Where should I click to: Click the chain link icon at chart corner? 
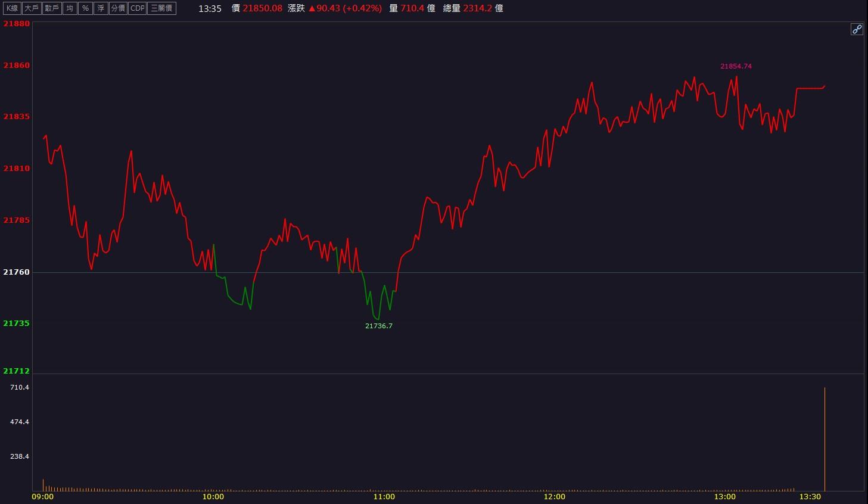(x=857, y=29)
